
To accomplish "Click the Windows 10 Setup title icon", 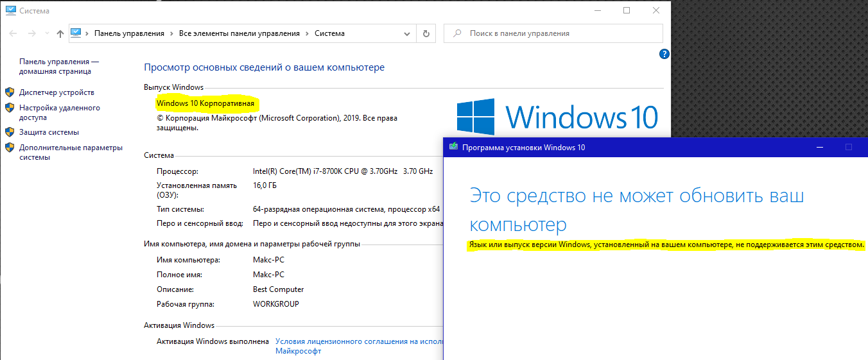I will tap(454, 147).
